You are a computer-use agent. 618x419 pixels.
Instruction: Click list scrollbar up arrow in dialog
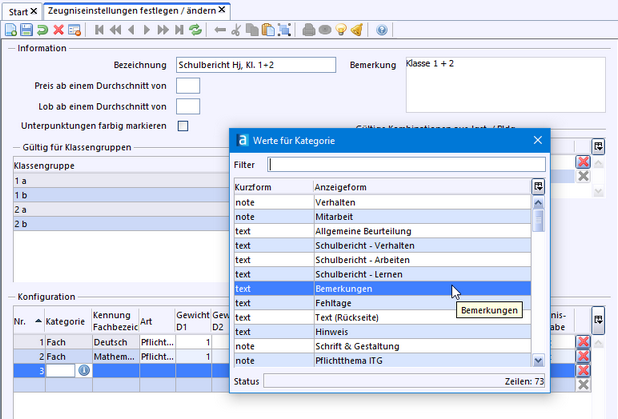click(538, 203)
